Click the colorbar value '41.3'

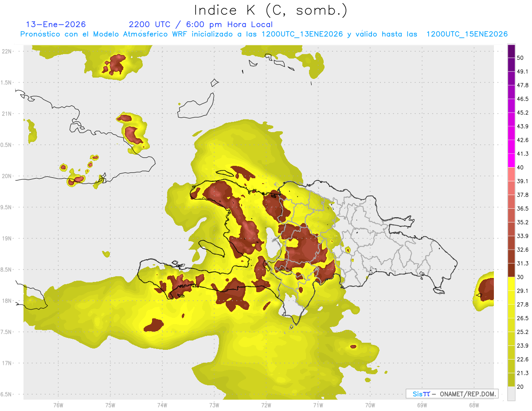point(523,154)
